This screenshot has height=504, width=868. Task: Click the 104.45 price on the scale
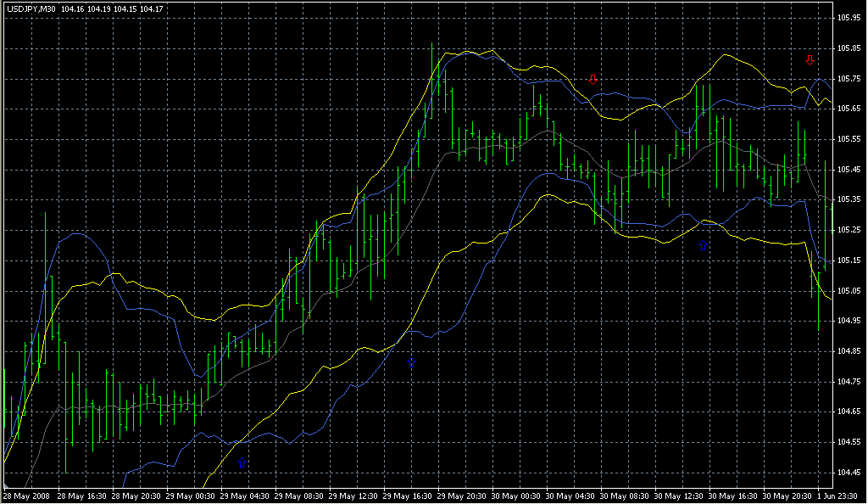(x=849, y=473)
